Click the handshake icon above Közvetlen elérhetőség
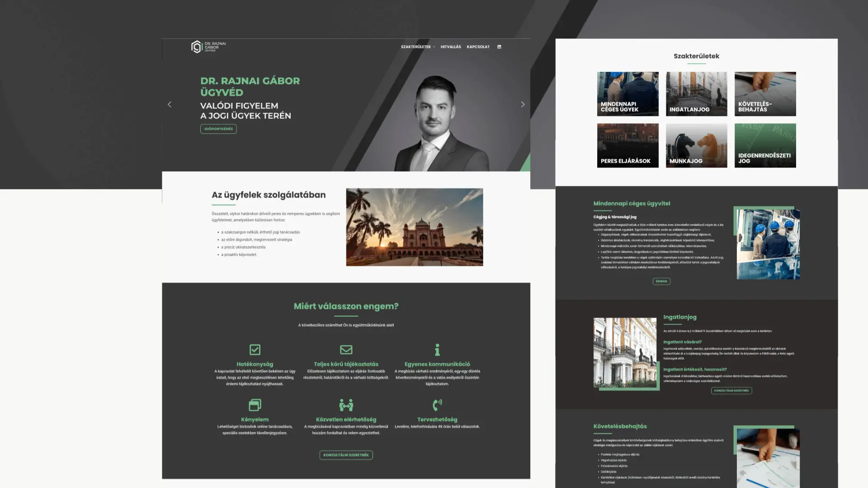The height and width of the screenshot is (488, 868). point(346,405)
